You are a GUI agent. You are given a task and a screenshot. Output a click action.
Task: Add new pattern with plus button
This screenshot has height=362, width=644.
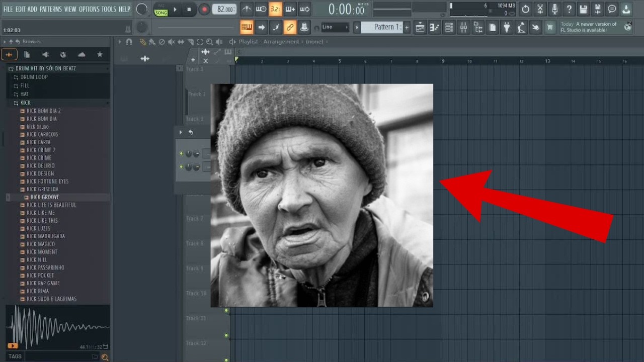coord(407,28)
